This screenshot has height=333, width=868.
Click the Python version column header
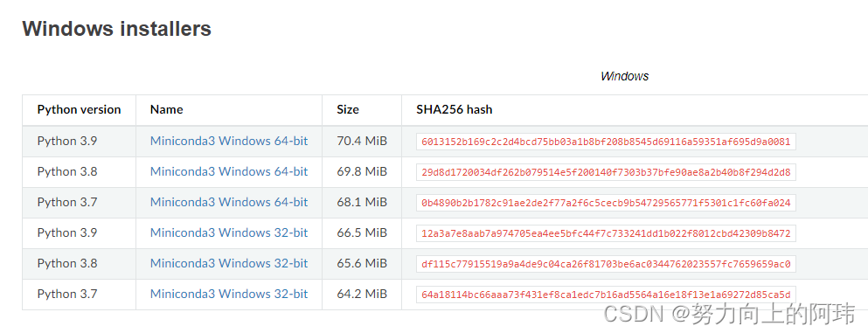79,109
